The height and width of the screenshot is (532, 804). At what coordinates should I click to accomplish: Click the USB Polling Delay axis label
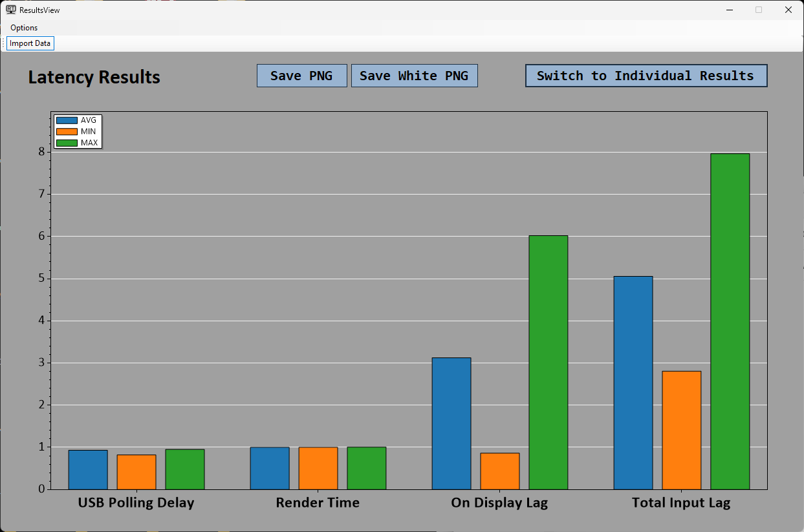pos(136,503)
